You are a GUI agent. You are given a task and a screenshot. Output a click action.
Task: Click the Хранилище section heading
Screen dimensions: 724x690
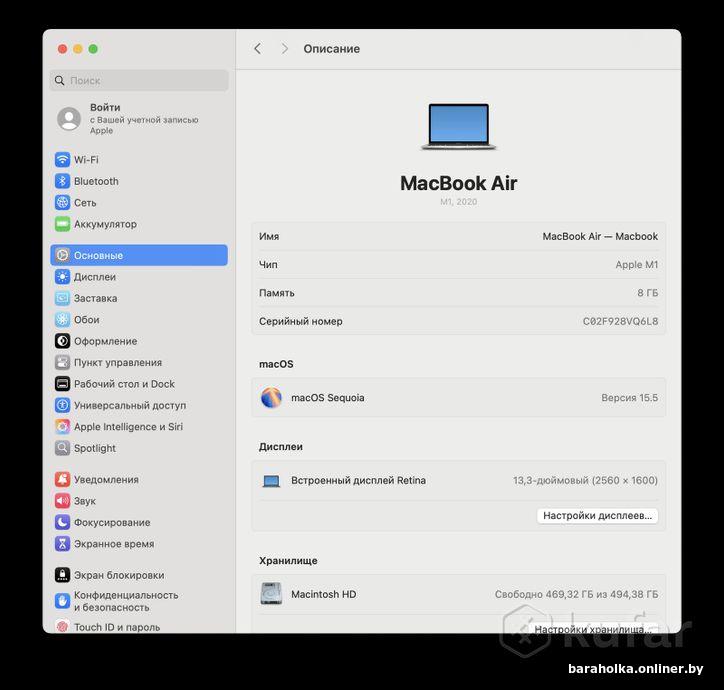[288, 561]
